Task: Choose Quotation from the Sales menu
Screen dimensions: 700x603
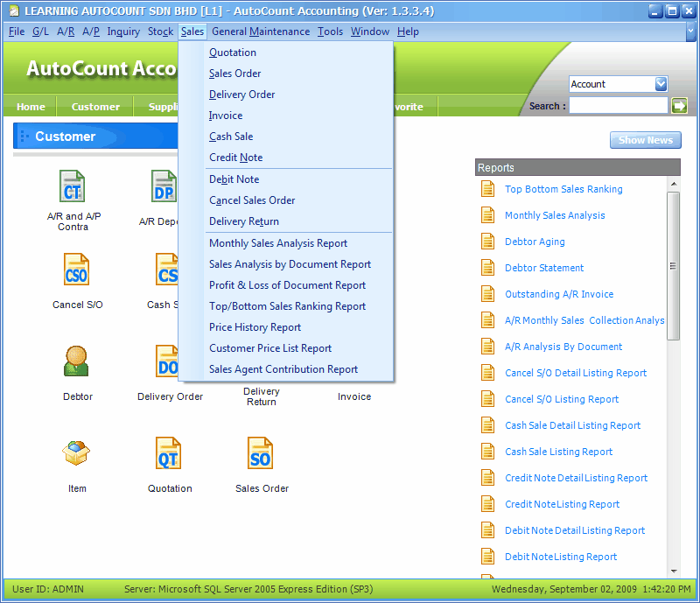Action: tap(286, 53)
